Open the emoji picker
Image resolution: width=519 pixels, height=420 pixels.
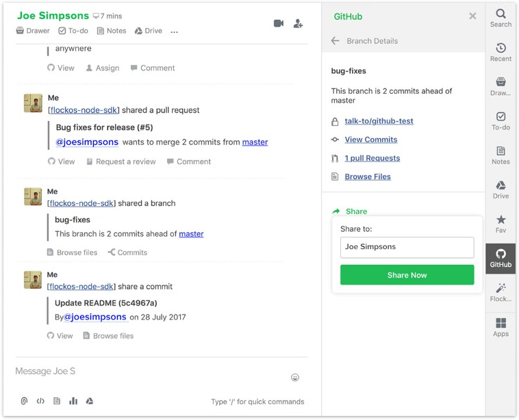[x=295, y=378]
